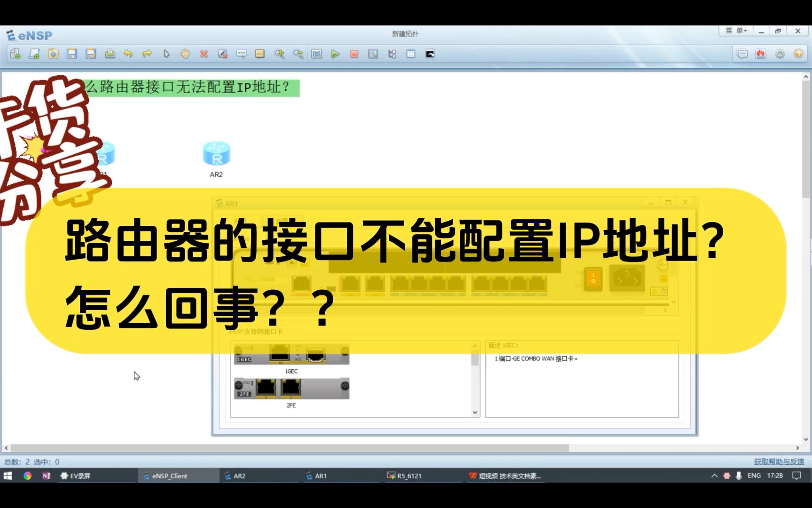Undo the last action
The width and height of the screenshot is (812, 508).
click(x=128, y=54)
